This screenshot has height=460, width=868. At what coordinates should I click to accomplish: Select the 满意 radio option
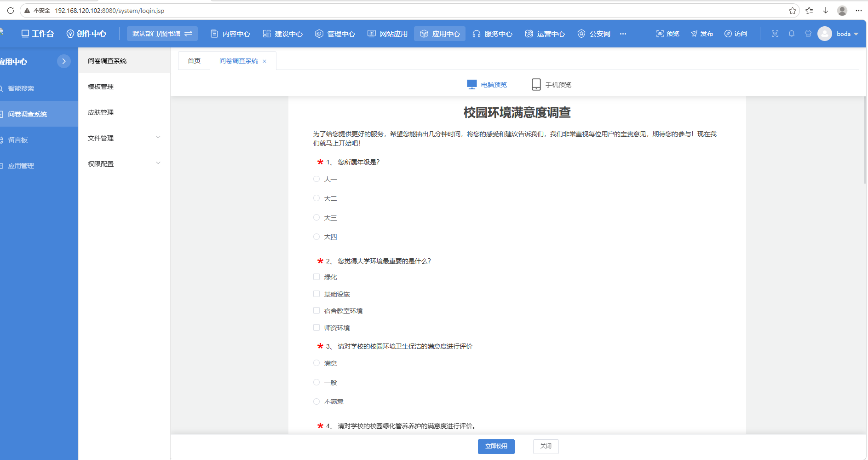coord(316,363)
